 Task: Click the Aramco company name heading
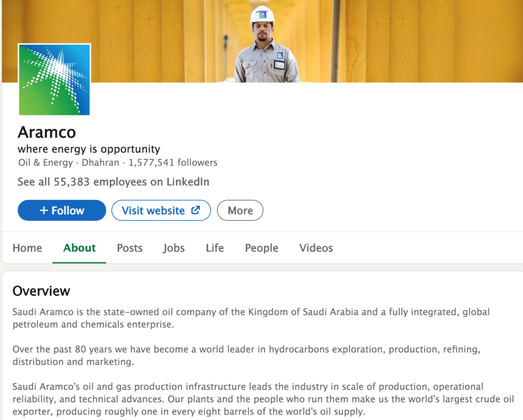pos(46,132)
